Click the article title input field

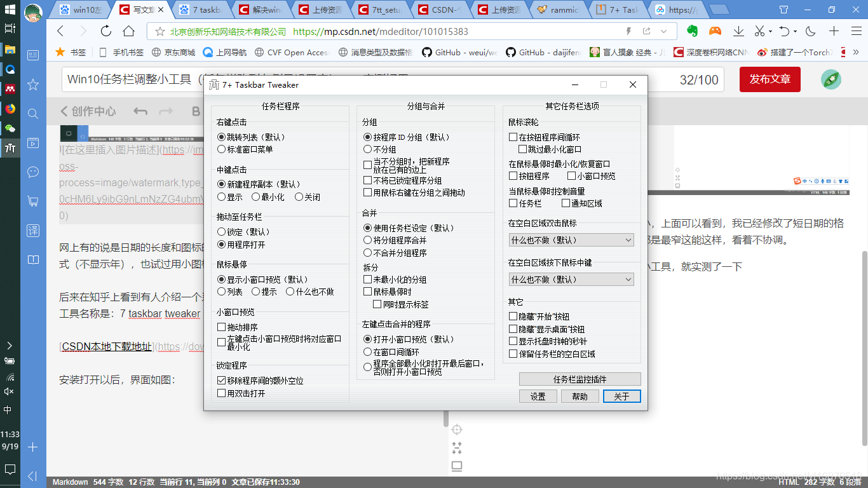coord(394,79)
